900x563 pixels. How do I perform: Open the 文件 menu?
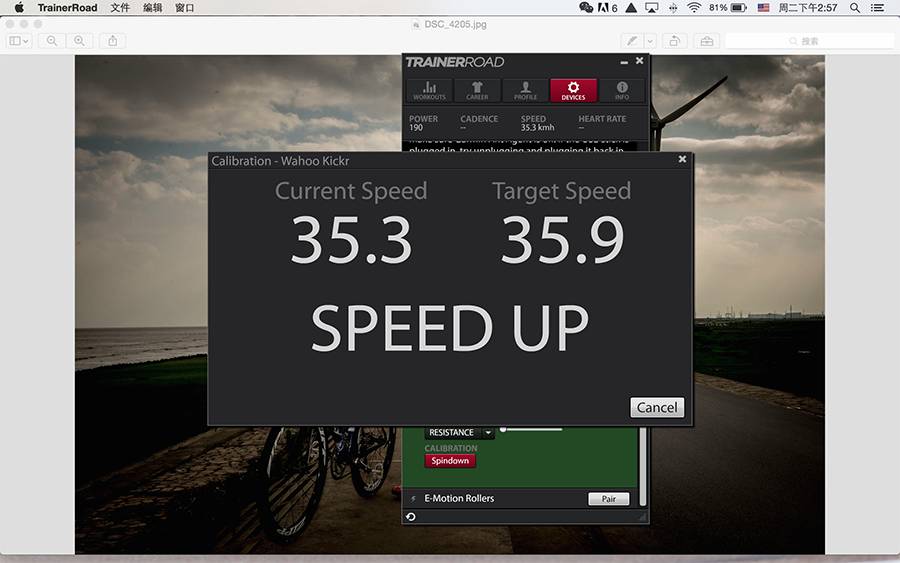(120, 7)
